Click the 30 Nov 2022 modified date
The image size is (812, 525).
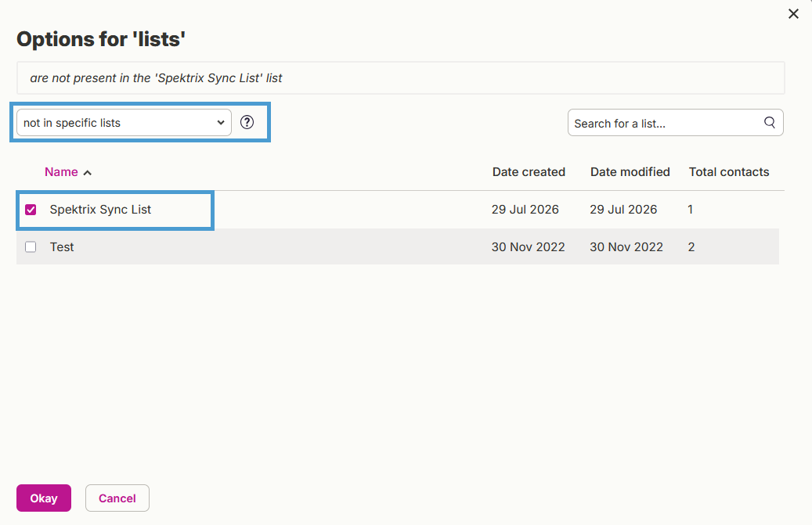click(x=626, y=246)
